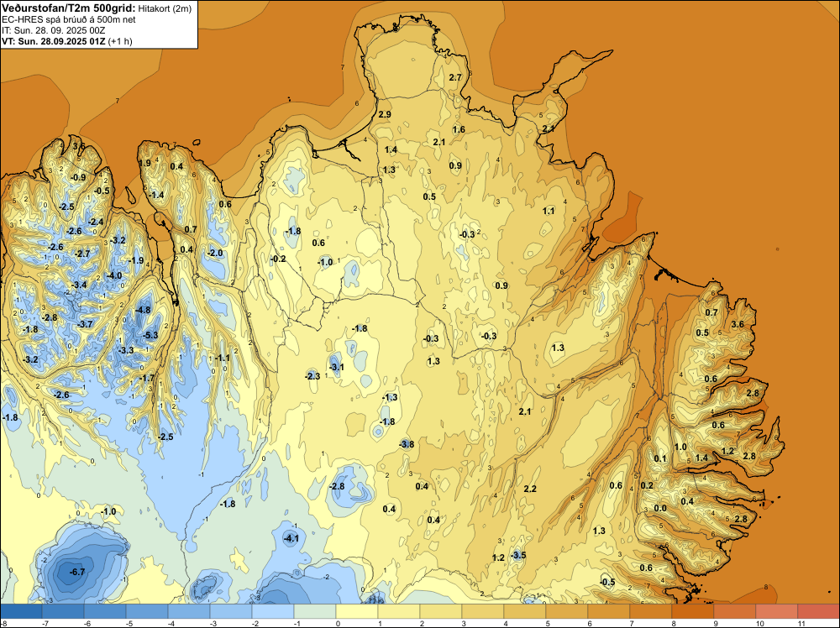The image size is (840, 628).
Task: Click the -3.1 temperature label
Action: click(x=337, y=367)
